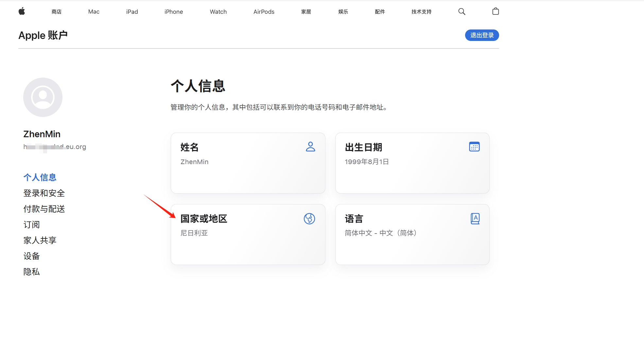644x338 pixels.
Task: Click the 退出登录 sign-out button
Action: 482,35
